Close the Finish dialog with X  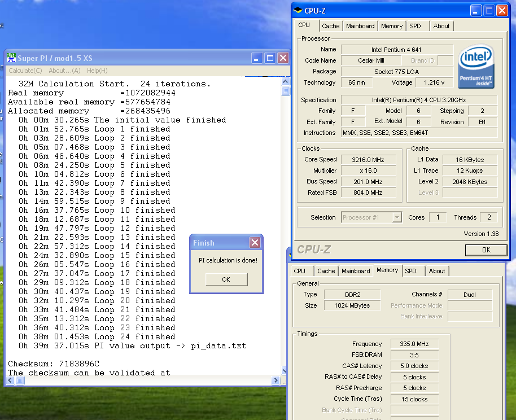pyautogui.click(x=255, y=243)
